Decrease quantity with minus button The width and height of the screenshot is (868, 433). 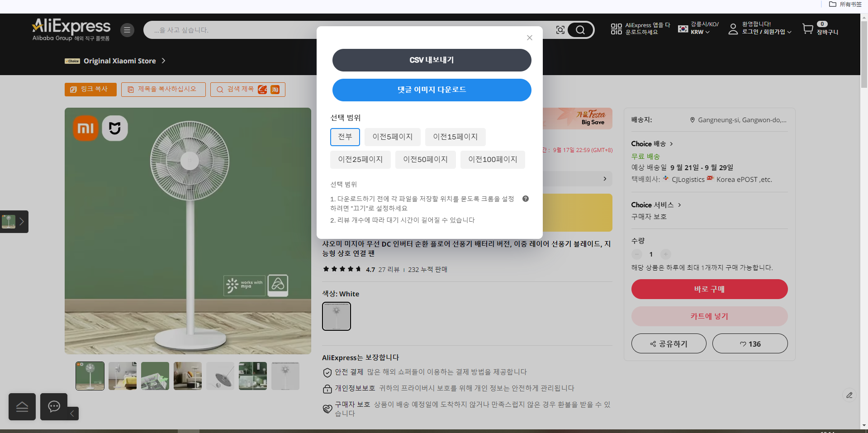[637, 254]
